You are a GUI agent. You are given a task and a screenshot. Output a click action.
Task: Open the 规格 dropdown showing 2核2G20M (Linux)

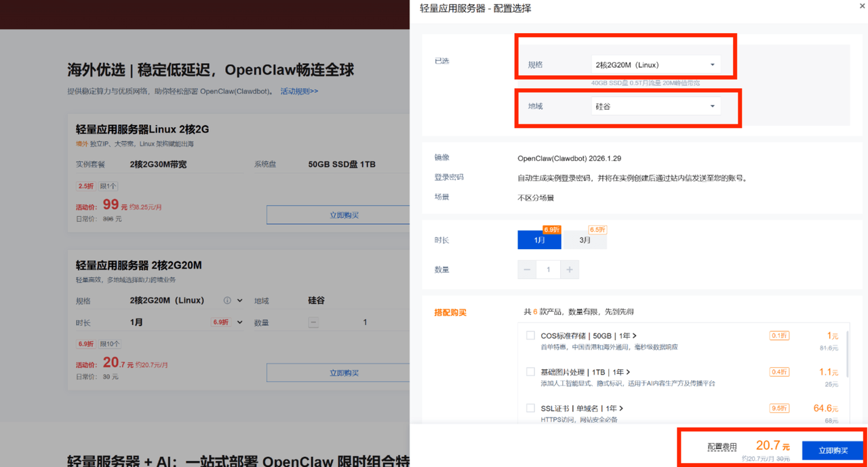pyautogui.click(x=655, y=65)
